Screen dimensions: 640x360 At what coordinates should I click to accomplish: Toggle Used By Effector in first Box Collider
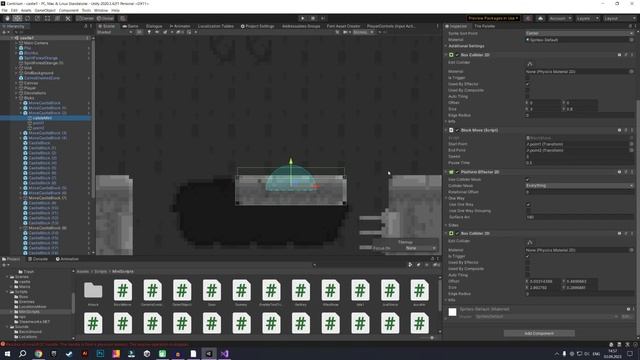pyautogui.click(x=527, y=84)
